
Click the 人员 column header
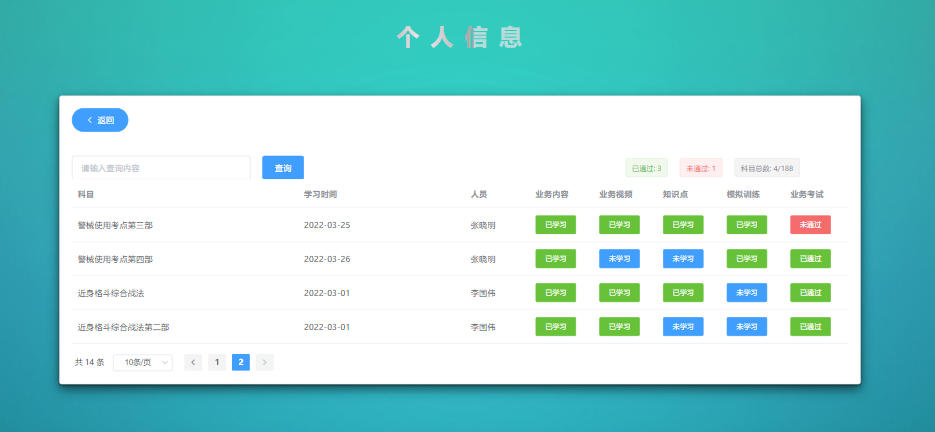pos(479,195)
